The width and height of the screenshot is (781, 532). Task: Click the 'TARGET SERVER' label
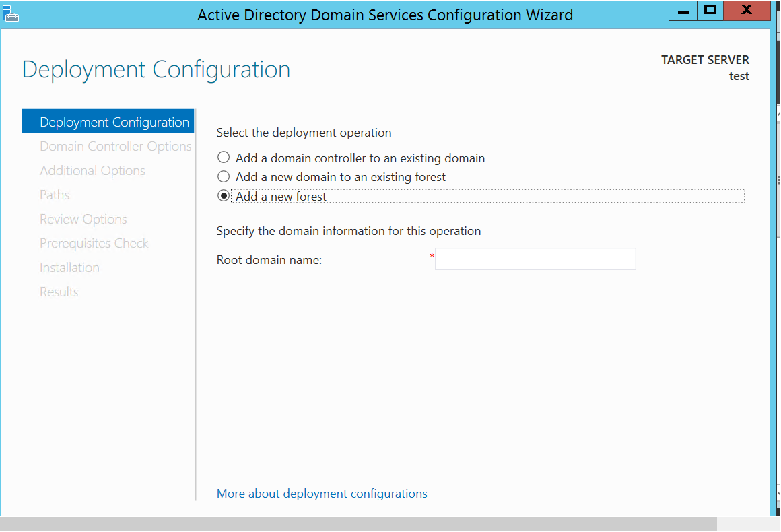click(705, 60)
